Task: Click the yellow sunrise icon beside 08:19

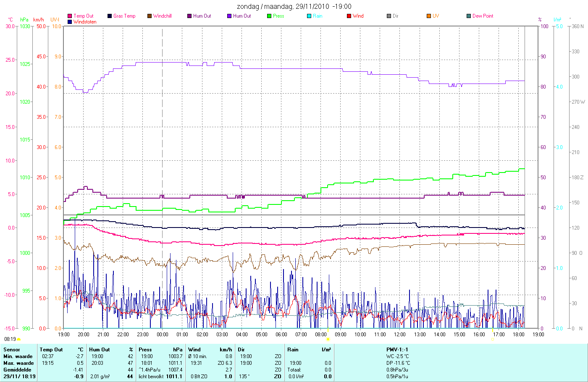Action: [x=19, y=339]
